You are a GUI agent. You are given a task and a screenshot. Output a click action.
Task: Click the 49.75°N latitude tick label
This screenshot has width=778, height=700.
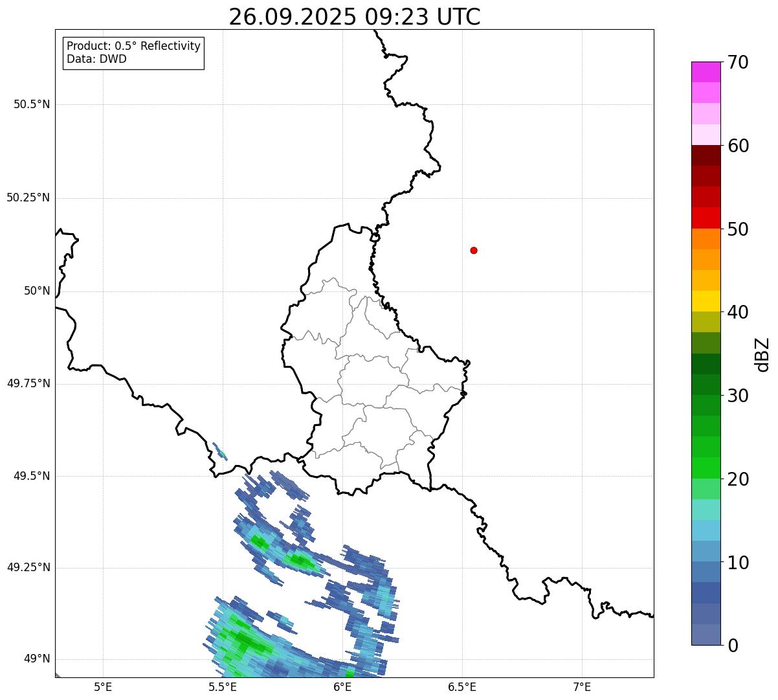28,383
